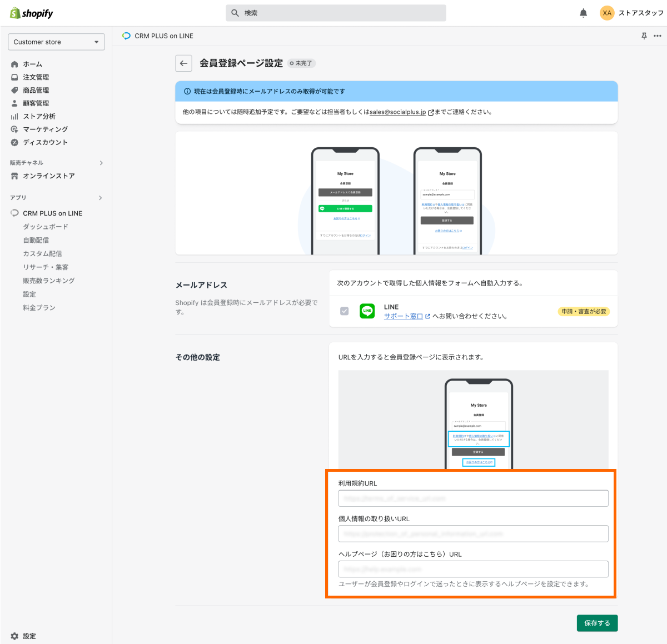
Task: Click the 未完了 status badge
Action: coord(302,63)
